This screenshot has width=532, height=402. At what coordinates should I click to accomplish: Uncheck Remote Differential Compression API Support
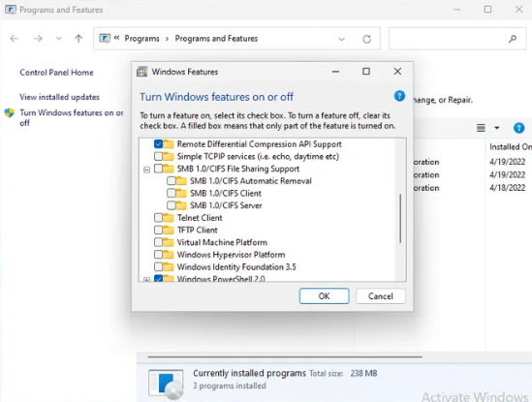[x=158, y=144]
